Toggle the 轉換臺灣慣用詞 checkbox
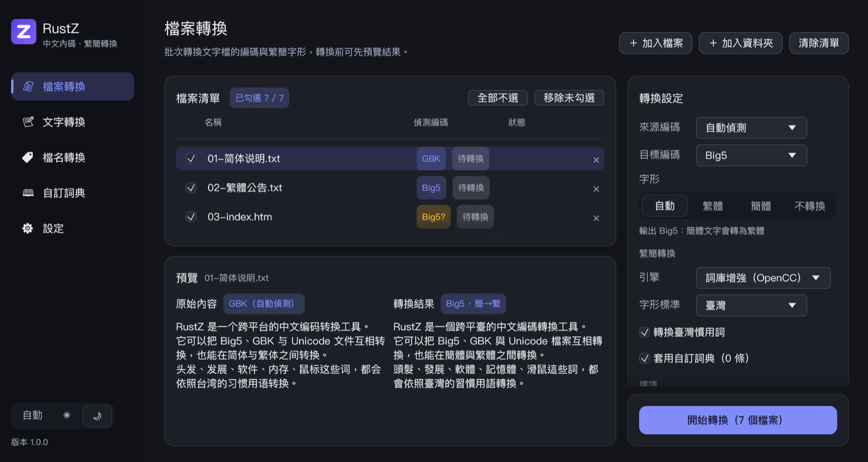Viewport: 868px width, 462px height. point(644,332)
